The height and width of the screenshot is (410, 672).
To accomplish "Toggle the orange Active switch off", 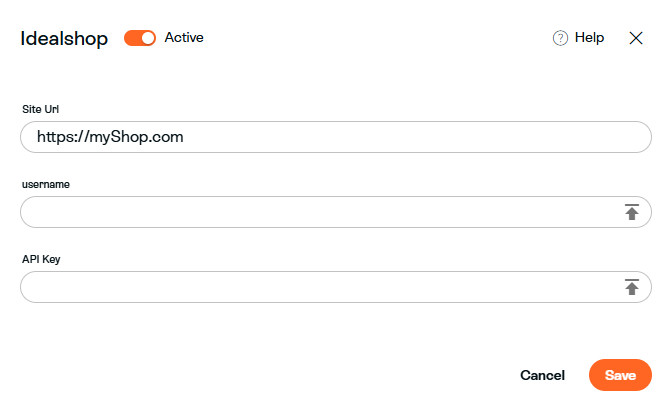I will [140, 38].
